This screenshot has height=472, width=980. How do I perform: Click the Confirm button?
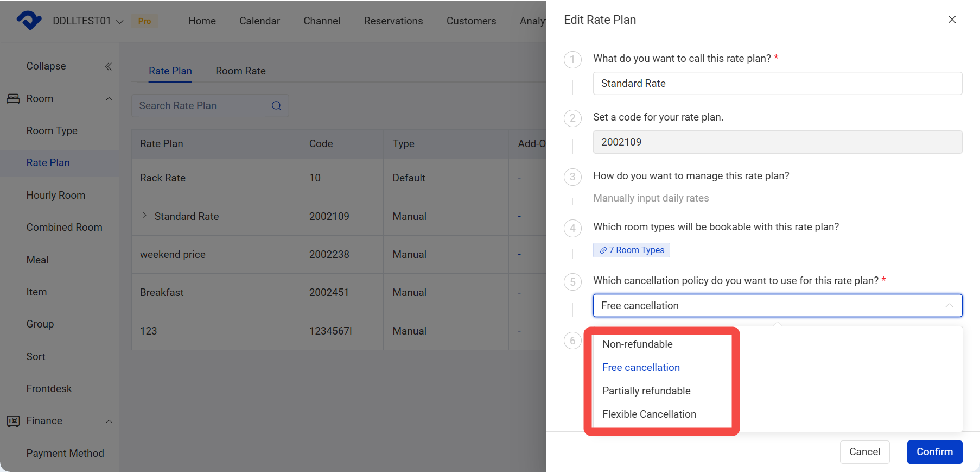(x=934, y=452)
